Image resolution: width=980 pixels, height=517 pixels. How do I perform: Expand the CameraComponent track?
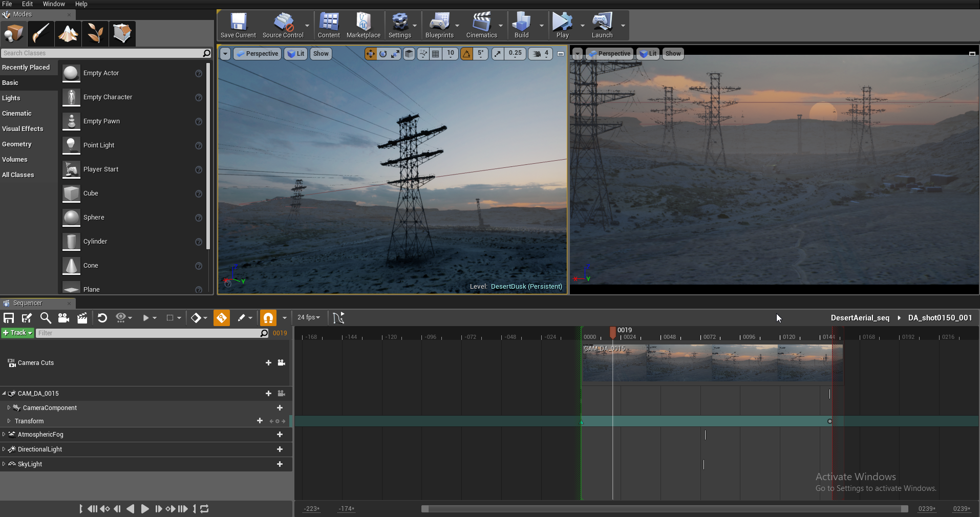tap(9, 408)
